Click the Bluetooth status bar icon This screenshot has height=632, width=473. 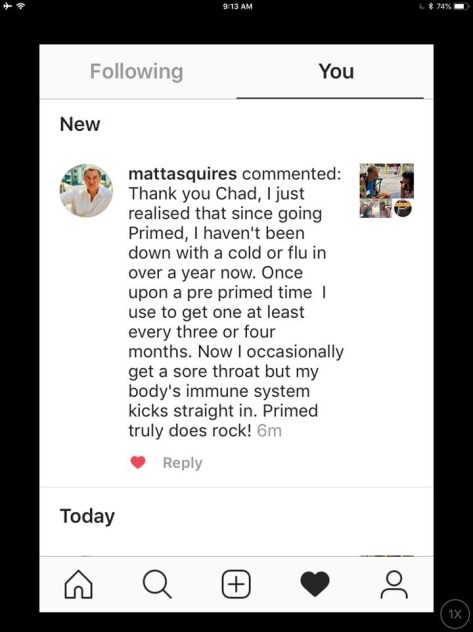coord(431,6)
